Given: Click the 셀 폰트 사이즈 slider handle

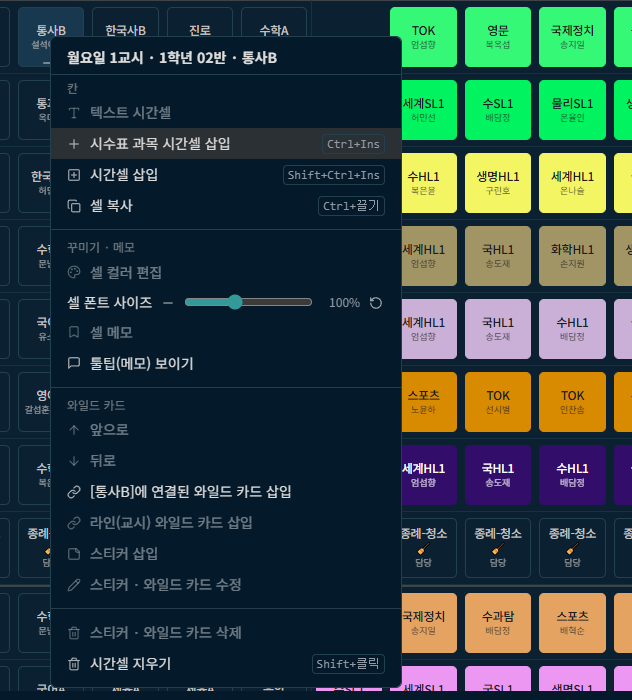Looking at the screenshot, I should point(235,302).
